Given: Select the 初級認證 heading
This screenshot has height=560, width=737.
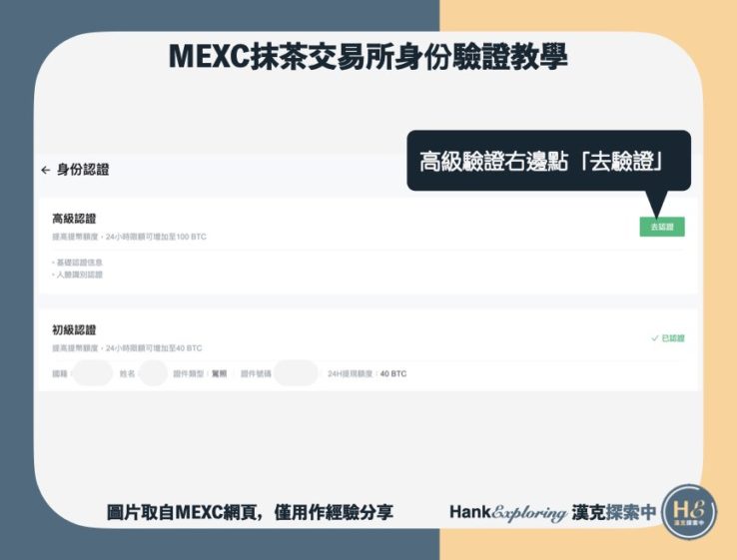Looking at the screenshot, I should tap(74, 329).
